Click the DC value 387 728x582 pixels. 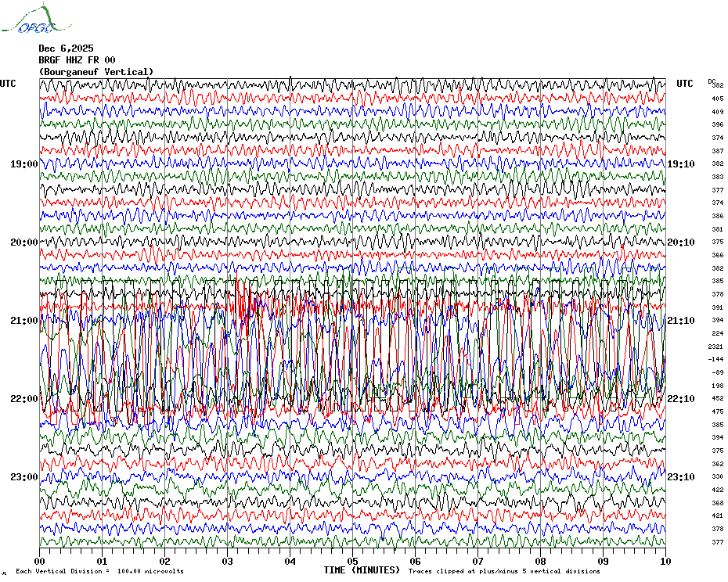[718, 151]
